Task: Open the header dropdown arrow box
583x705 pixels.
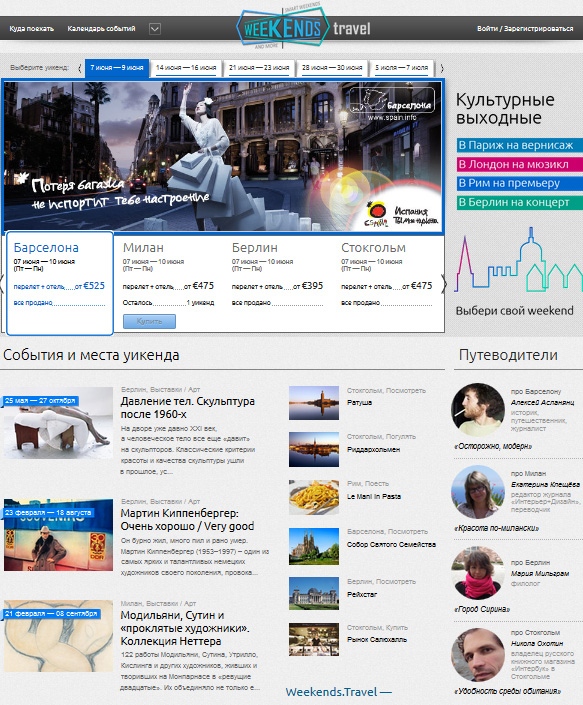Action: pyautogui.click(x=155, y=29)
